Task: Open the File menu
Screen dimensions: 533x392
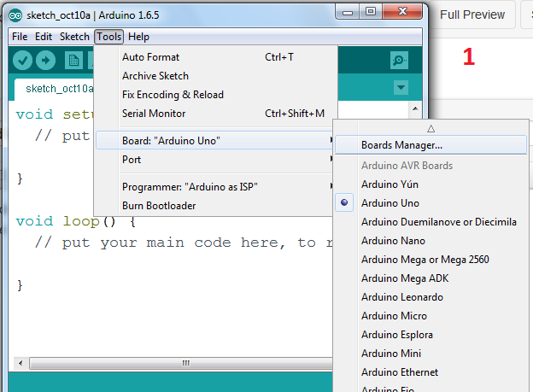Action: click(x=20, y=37)
